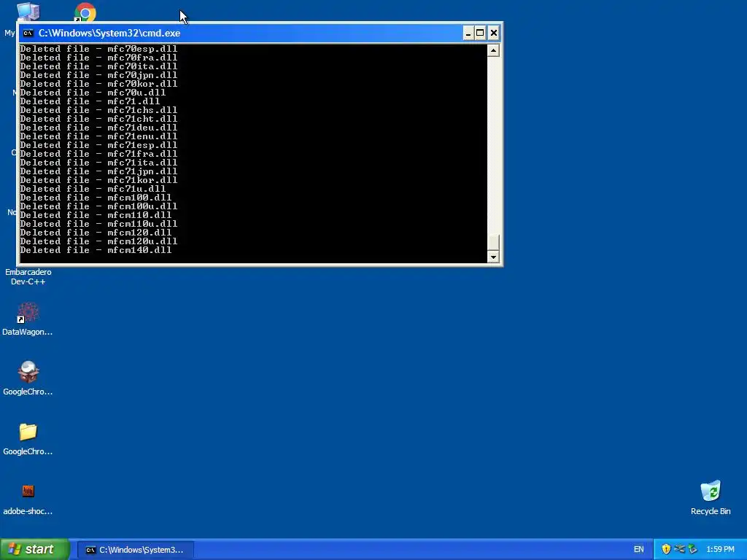The height and width of the screenshot is (560, 747).
Task: Click the line 'Deleted file - mfc70jpn.dll'
Action: click(98, 75)
